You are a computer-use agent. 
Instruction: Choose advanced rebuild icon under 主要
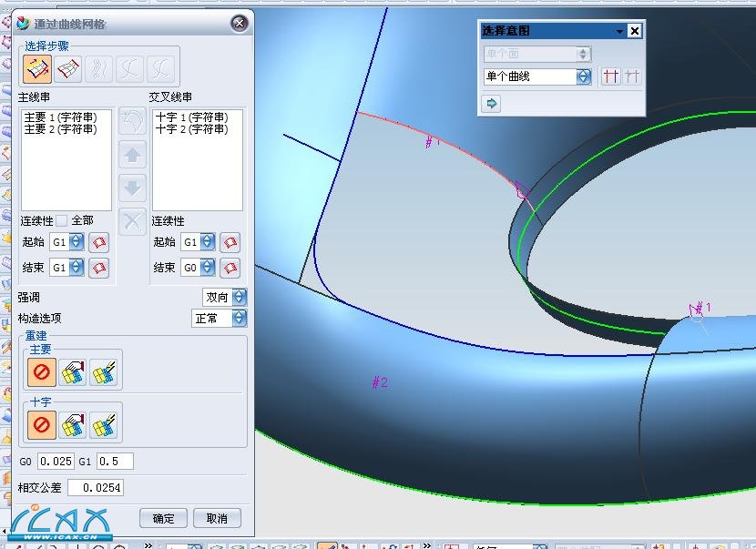point(105,372)
